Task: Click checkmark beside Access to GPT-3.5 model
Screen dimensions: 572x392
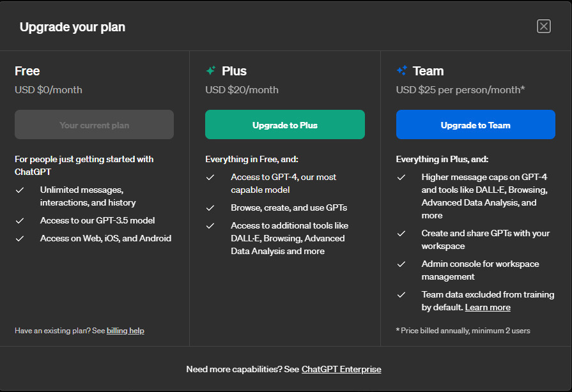Action: 20,221
